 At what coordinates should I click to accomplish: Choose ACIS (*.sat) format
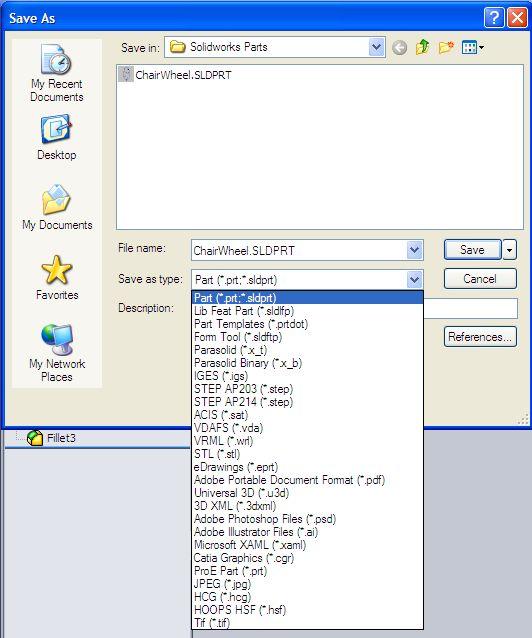point(307,415)
